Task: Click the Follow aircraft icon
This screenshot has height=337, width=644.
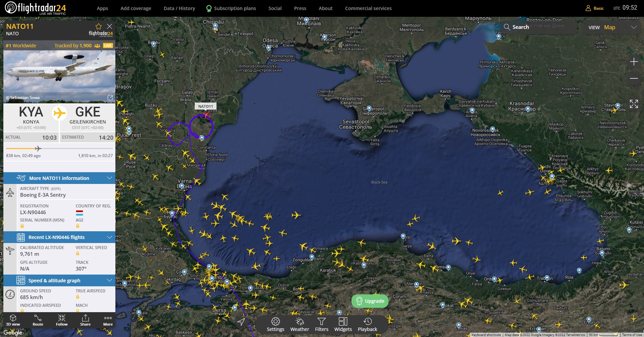Action: coord(62,320)
